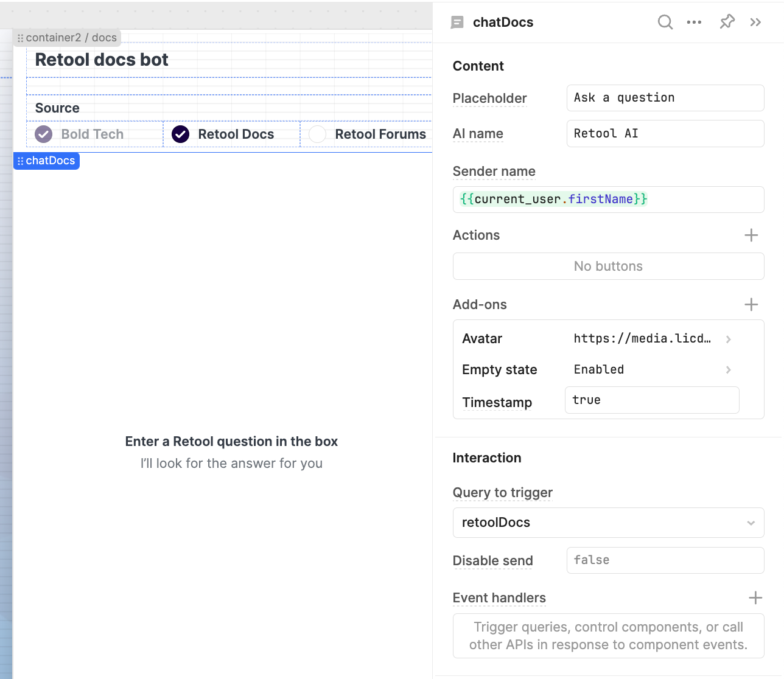The height and width of the screenshot is (679, 784).
Task: Click the event handlers placeholder box
Action: tap(608, 636)
